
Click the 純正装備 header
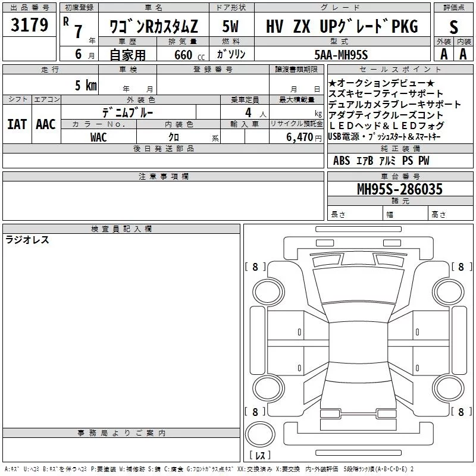[400, 148]
